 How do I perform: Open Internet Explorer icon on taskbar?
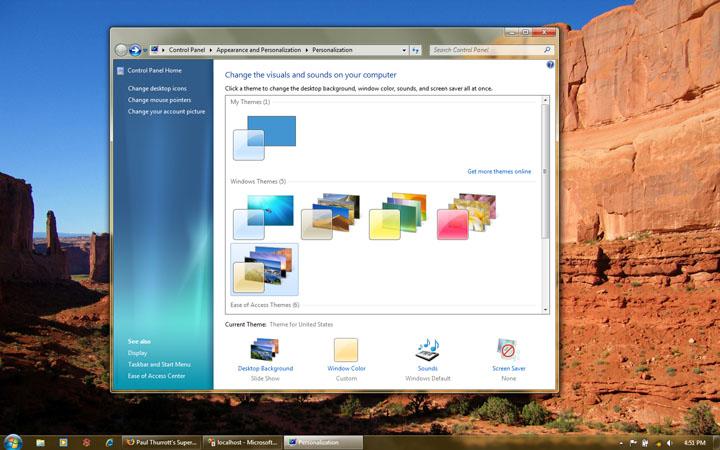pyautogui.click(x=109, y=443)
